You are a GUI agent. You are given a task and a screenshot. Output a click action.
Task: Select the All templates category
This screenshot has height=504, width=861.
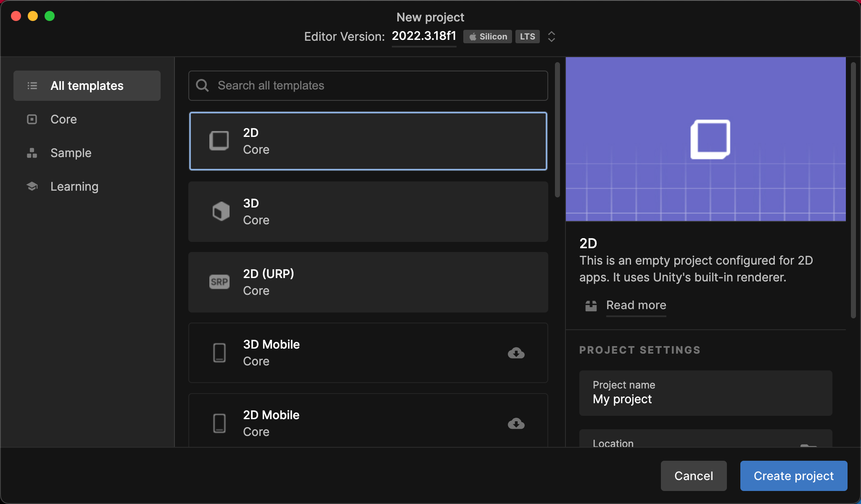pos(87,86)
